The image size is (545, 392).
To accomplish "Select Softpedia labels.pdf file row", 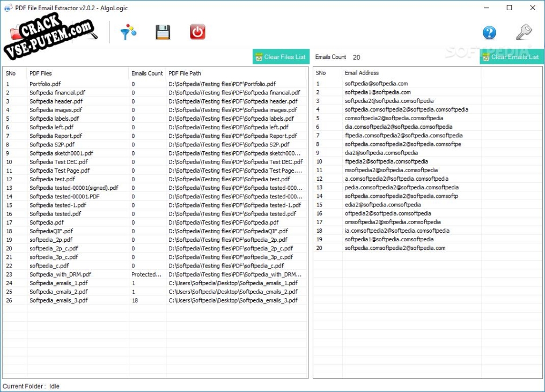I will pos(155,119).
